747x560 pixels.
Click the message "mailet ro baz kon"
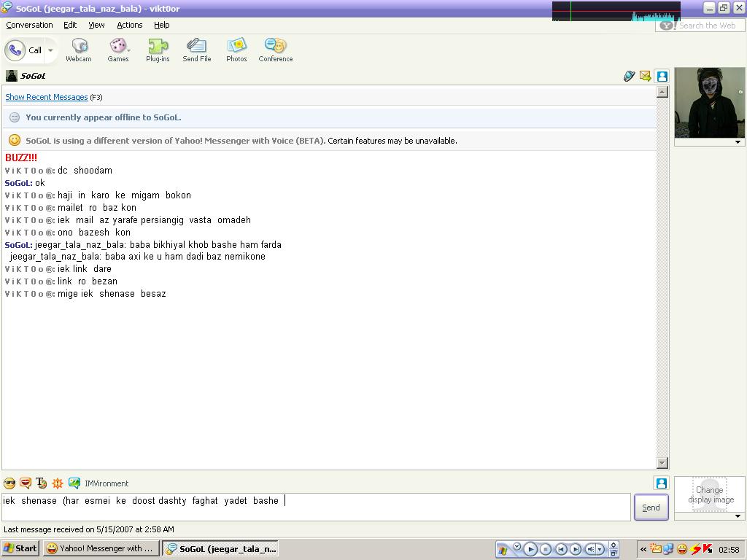(x=97, y=208)
